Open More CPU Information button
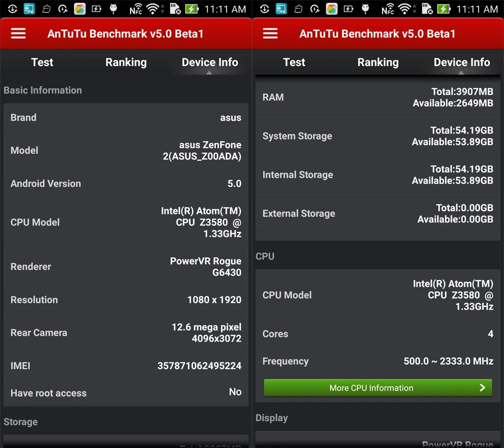 [377, 388]
